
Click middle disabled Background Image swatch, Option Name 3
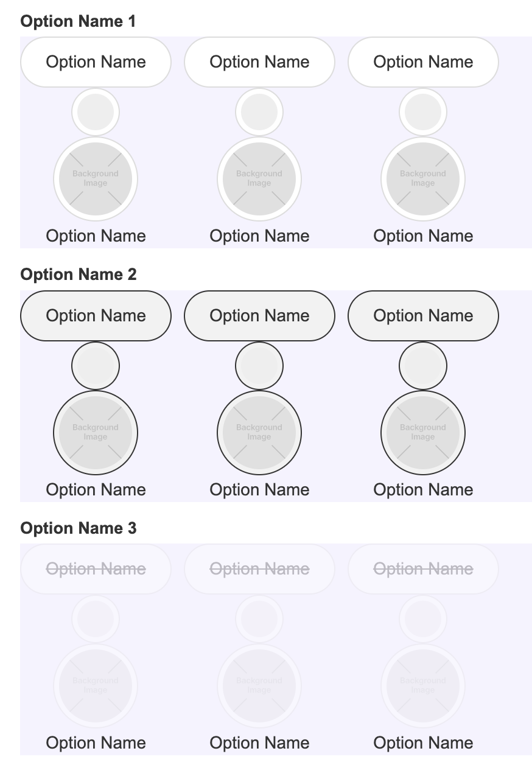(259, 686)
